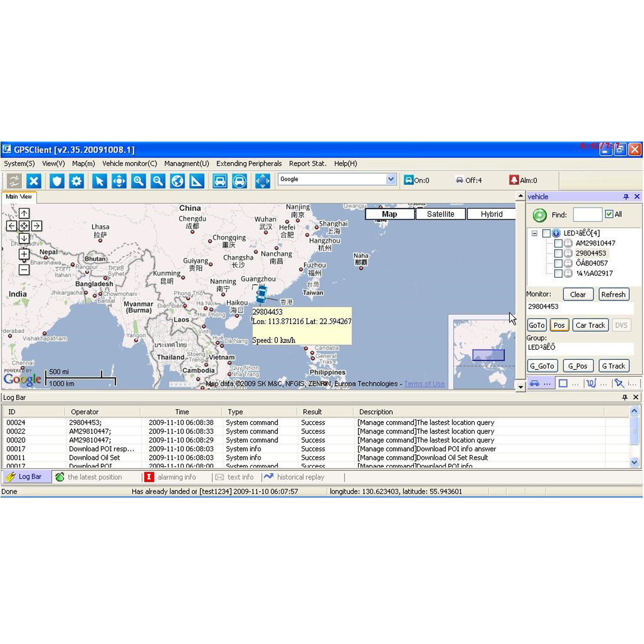Open settings gear icon in toolbar

point(76,181)
